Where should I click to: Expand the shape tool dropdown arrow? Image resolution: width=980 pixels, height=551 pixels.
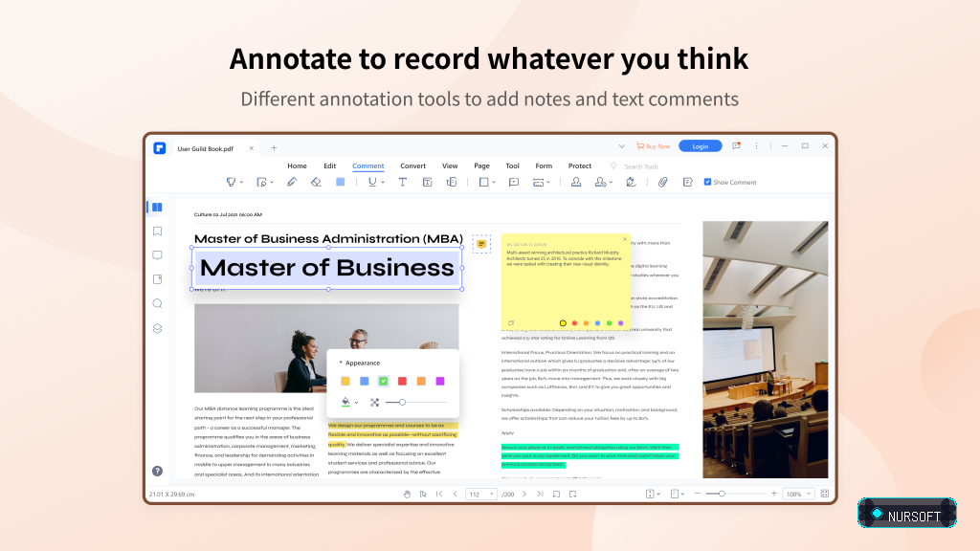pos(494,183)
